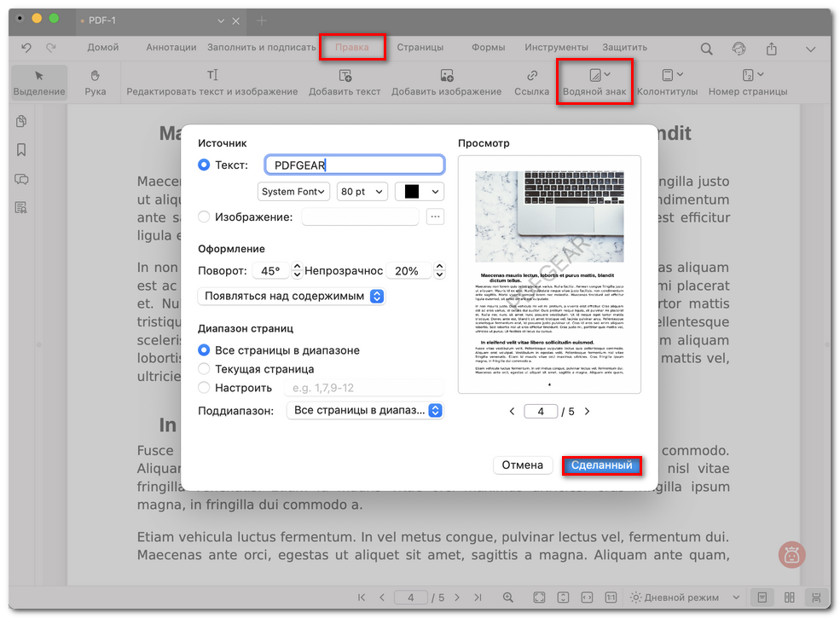Open the Аннотации tab
This screenshot has height=618, width=840.
(171, 47)
